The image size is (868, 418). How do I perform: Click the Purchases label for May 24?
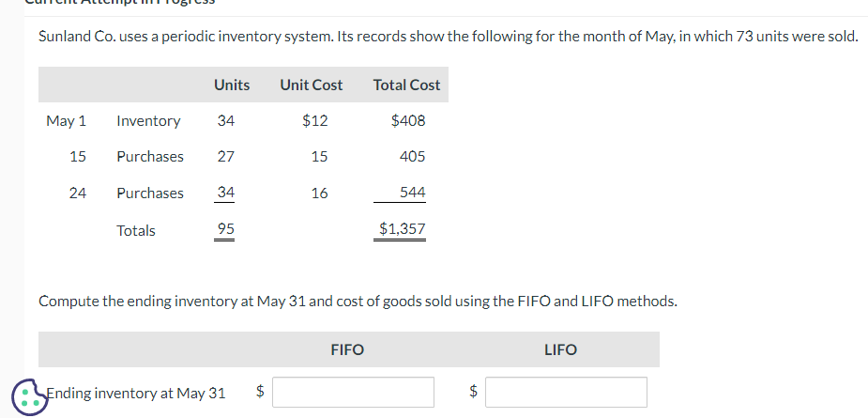coord(150,193)
